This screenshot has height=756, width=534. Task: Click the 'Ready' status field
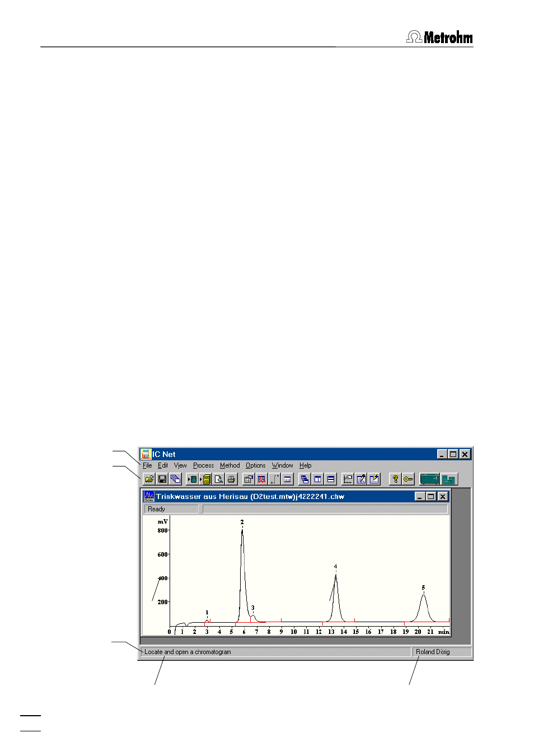coord(171,509)
